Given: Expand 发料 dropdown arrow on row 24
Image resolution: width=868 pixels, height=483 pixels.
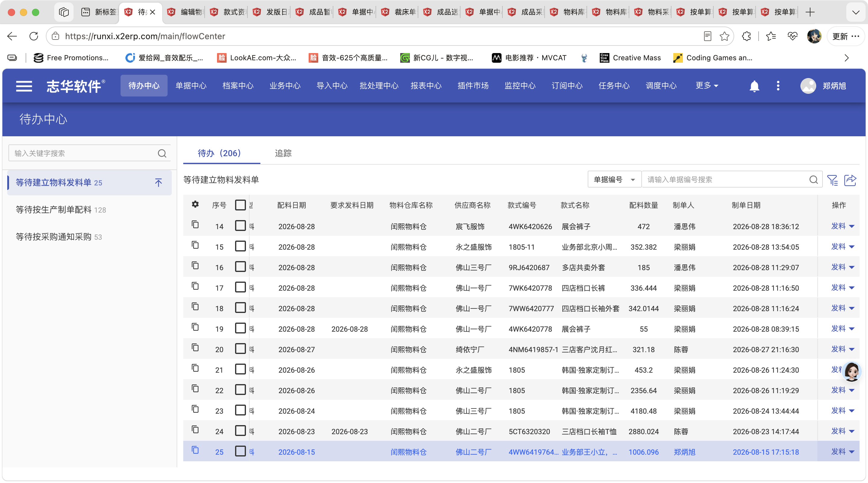Looking at the screenshot, I should [x=852, y=431].
